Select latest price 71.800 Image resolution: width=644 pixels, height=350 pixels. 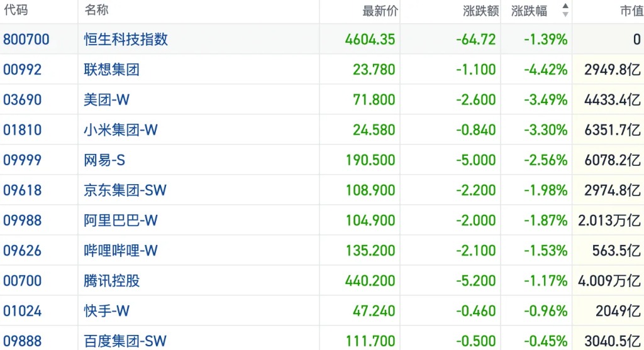tap(374, 100)
